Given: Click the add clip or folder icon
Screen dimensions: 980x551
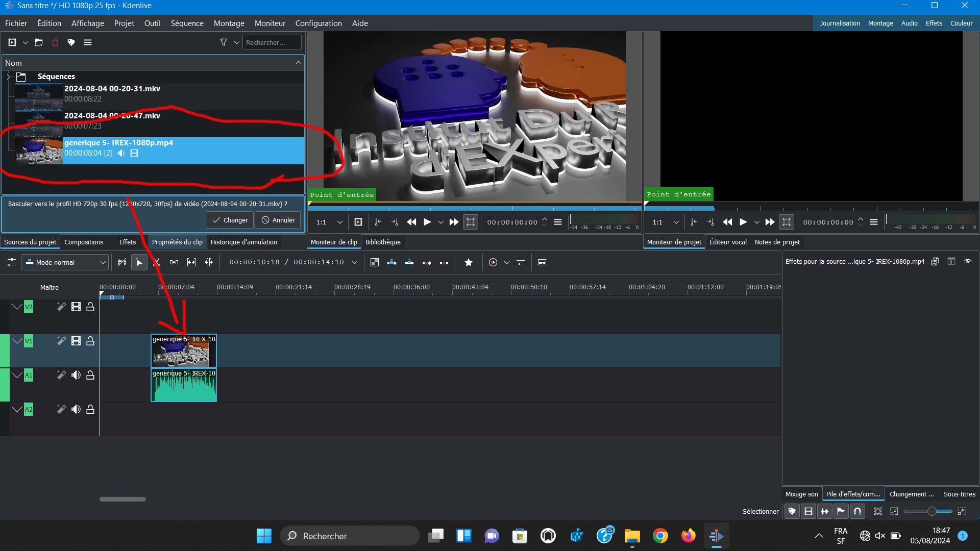Looking at the screenshot, I should pyautogui.click(x=12, y=42).
